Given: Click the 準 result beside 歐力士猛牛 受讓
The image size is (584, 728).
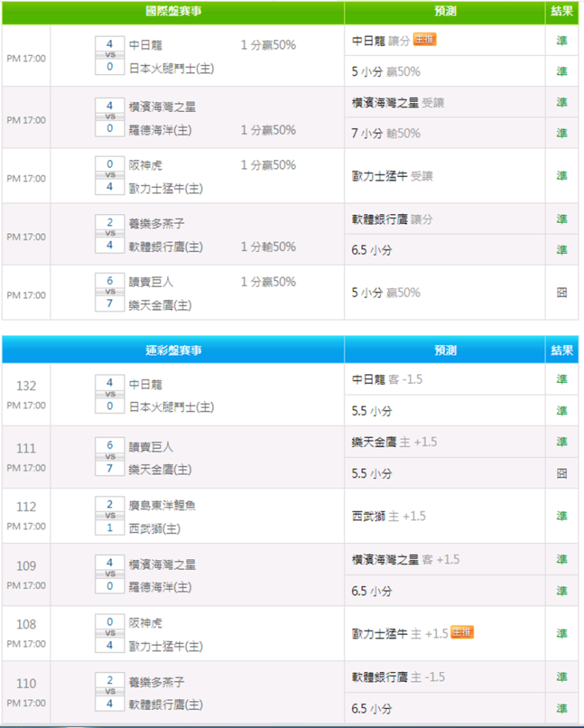Looking at the screenshot, I should pyautogui.click(x=561, y=176).
